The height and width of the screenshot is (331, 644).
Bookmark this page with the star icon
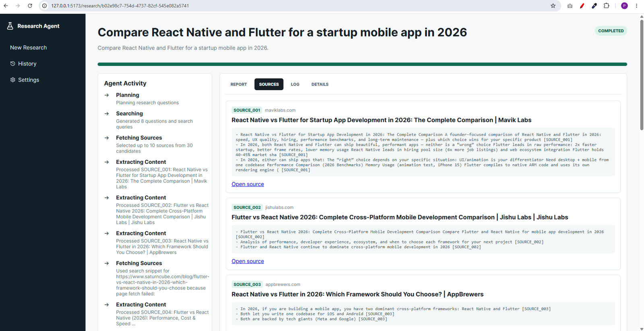pyautogui.click(x=553, y=6)
